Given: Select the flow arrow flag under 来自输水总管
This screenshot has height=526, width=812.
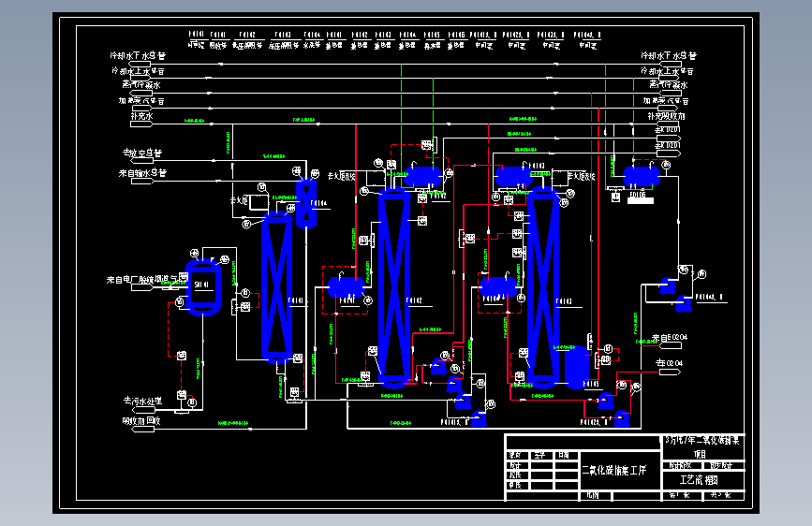Looking at the screenshot, I should pos(142,182).
